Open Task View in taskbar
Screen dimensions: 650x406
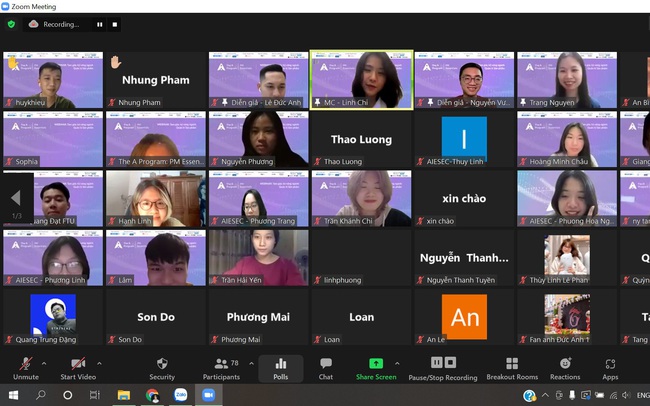pyautogui.click(x=95, y=395)
